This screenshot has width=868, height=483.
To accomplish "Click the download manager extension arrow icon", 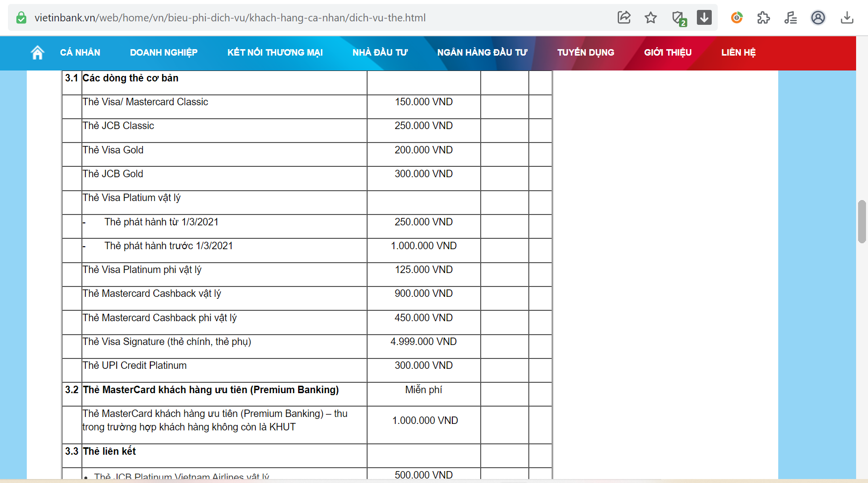I will (x=704, y=17).
